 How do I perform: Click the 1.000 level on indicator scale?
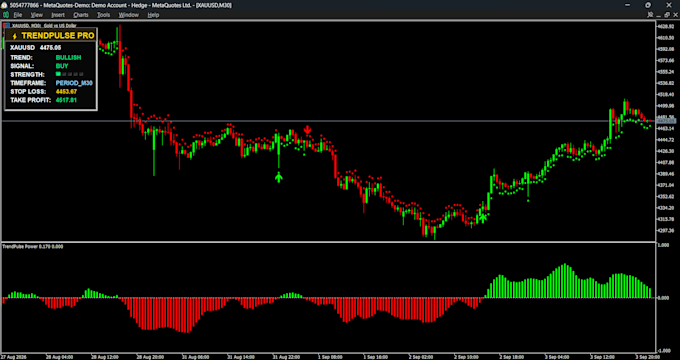point(664,245)
